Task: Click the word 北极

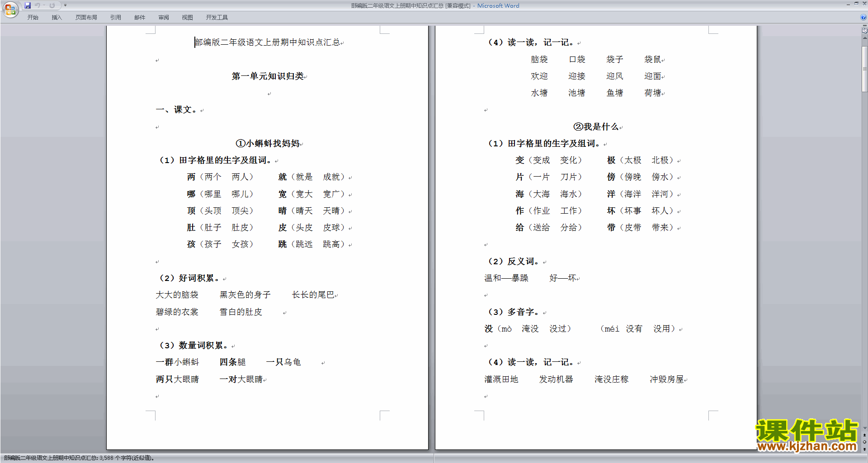Action: click(660, 160)
